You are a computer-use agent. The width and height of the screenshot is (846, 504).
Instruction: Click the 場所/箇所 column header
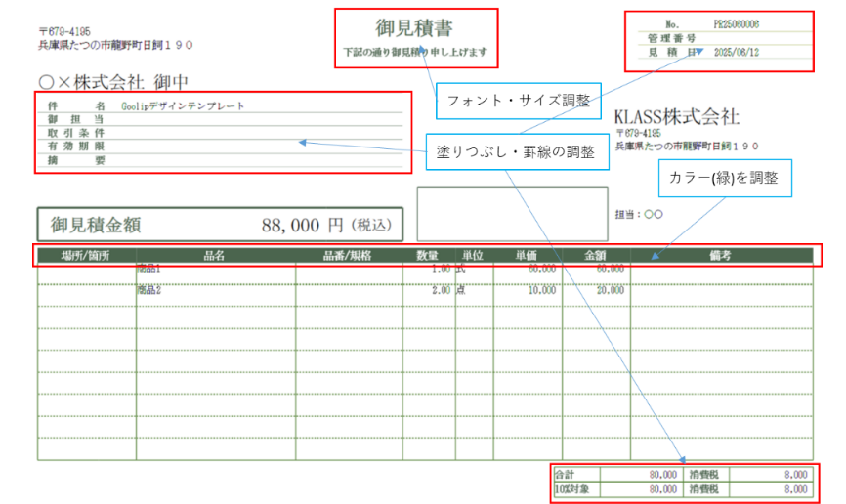pyautogui.click(x=85, y=256)
